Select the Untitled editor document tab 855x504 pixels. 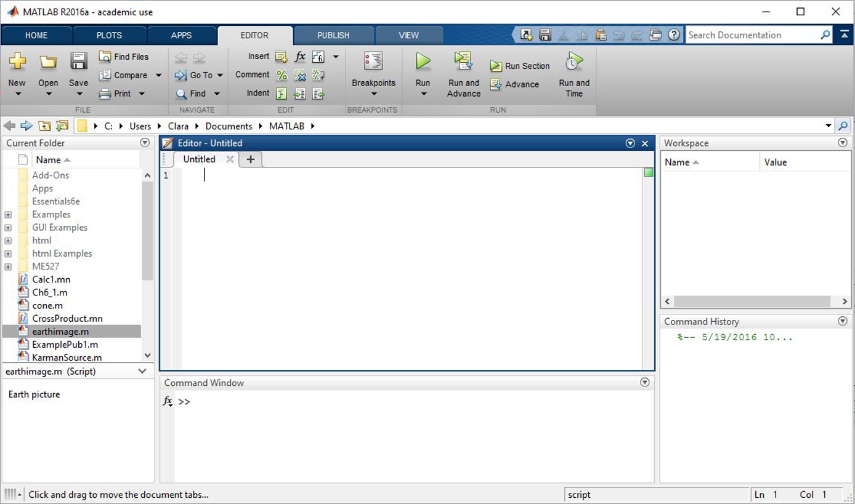point(199,159)
